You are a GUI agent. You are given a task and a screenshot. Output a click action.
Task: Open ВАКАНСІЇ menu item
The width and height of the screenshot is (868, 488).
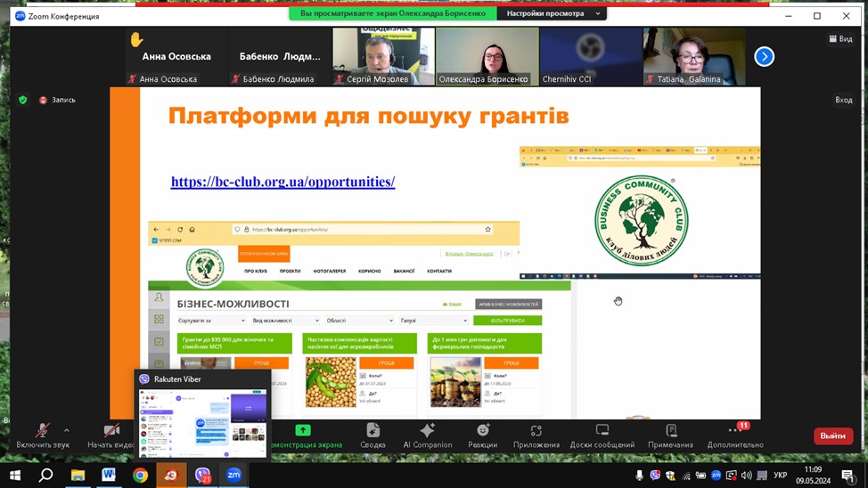click(404, 271)
